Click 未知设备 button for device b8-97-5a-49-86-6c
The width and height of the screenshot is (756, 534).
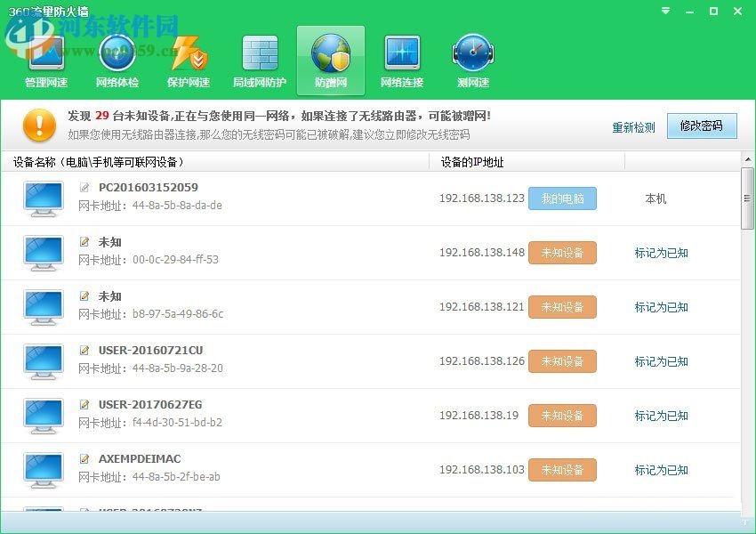coord(562,306)
